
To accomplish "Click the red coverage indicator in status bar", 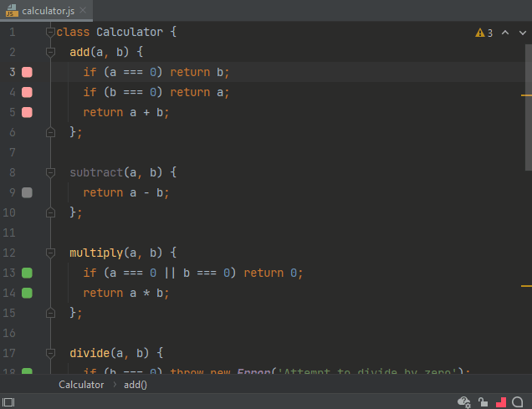I will tap(500, 401).
